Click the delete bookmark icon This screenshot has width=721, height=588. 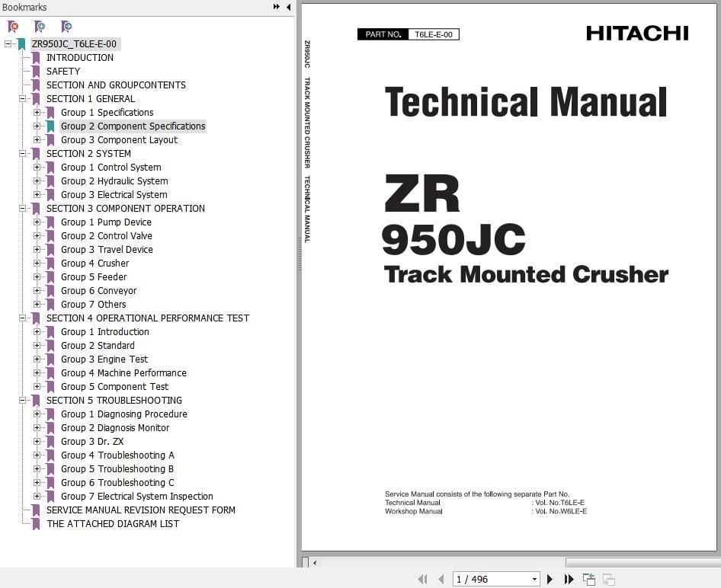tap(13, 26)
